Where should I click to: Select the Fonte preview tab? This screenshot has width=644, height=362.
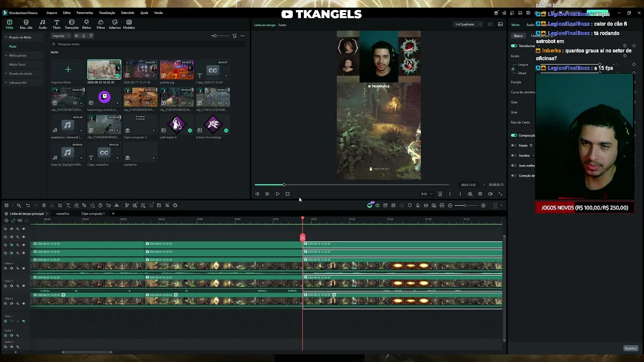(x=282, y=25)
